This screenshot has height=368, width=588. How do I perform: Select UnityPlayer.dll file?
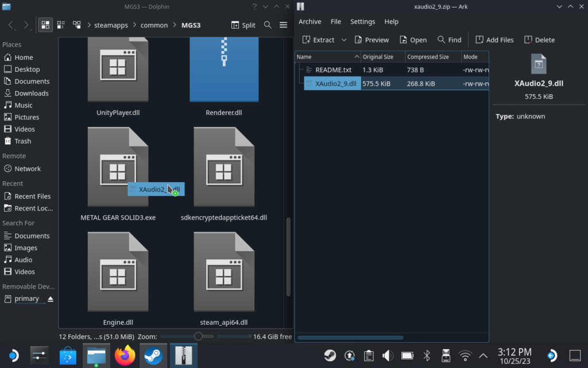[x=118, y=77]
